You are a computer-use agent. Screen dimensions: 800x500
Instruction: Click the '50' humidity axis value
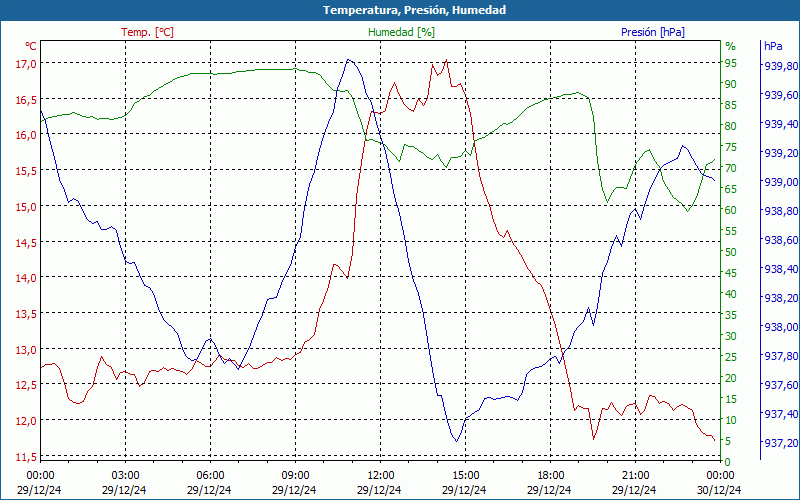coord(731,252)
